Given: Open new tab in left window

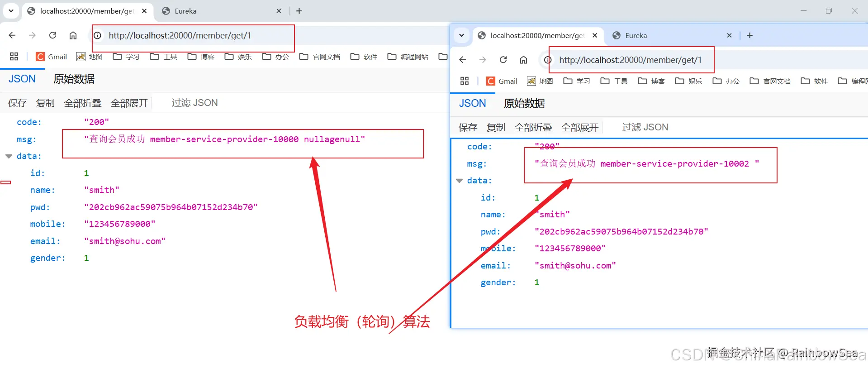Looking at the screenshot, I should (299, 11).
